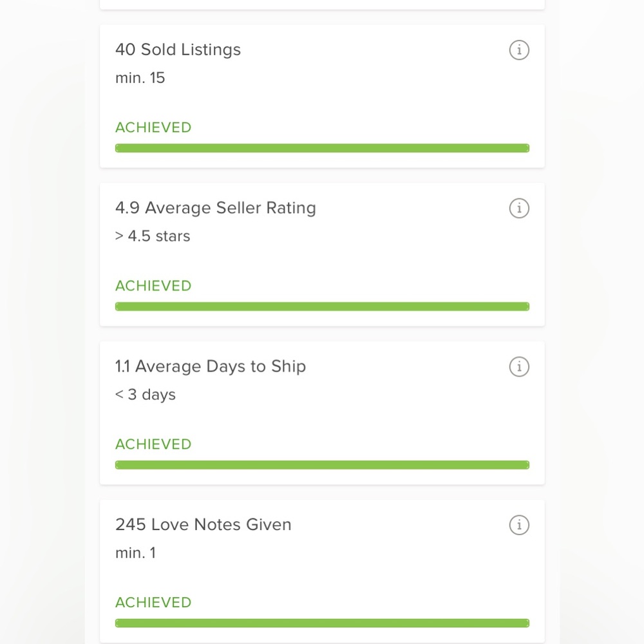Screen dimensions: 644x644
Task: Click the Sold Listings green progress bar
Action: click(322, 148)
